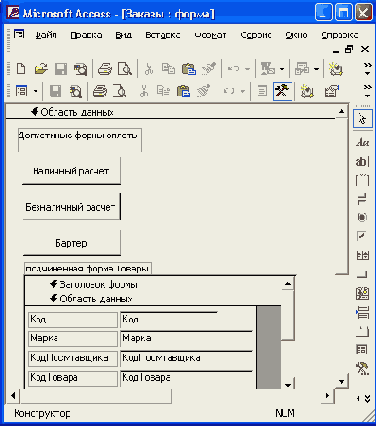This screenshot has height=426, width=376.
Task: Open the last dropdown arrow before top-row chevron
Action: [x=316, y=69]
